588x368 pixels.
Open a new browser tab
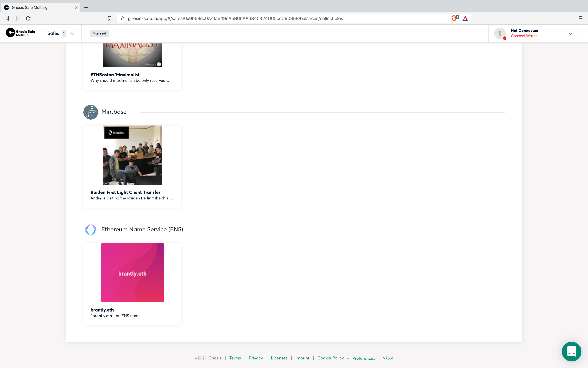coord(86,8)
